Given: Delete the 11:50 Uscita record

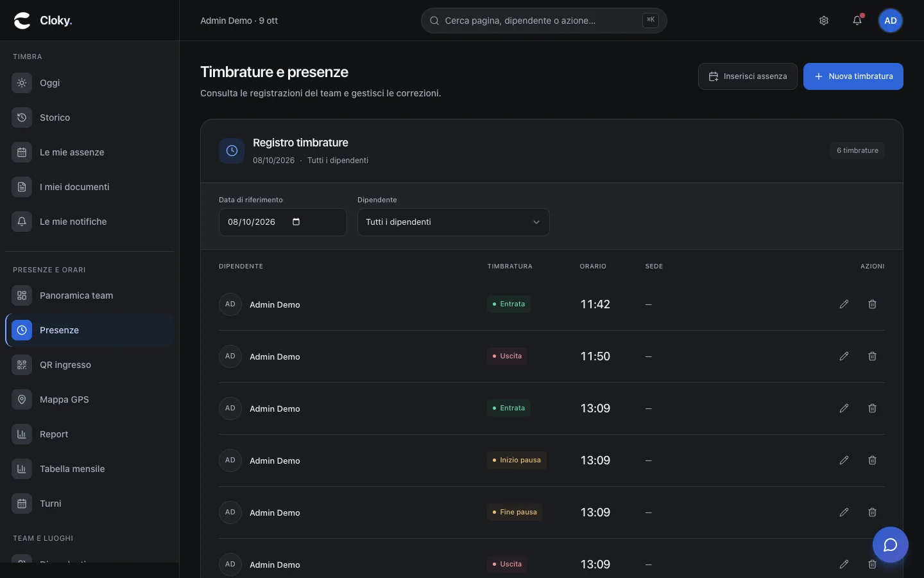Looking at the screenshot, I should point(872,356).
